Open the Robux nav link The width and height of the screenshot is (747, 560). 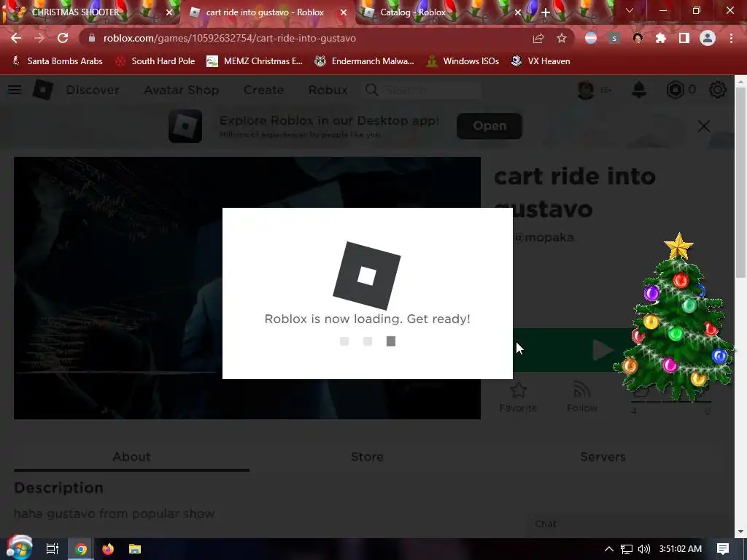click(x=328, y=90)
